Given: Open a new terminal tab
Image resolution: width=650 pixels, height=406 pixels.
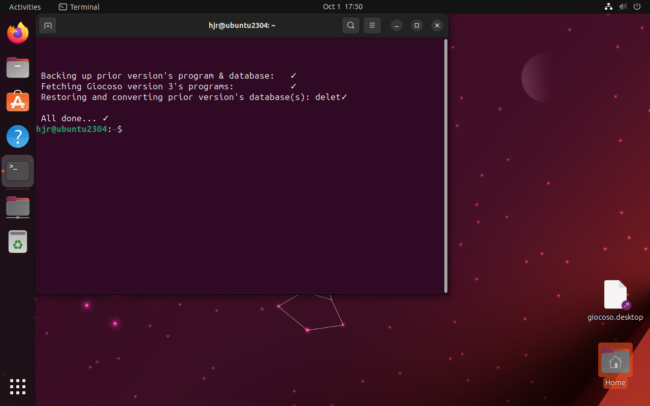Looking at the screenshot, I should [48, 25].
